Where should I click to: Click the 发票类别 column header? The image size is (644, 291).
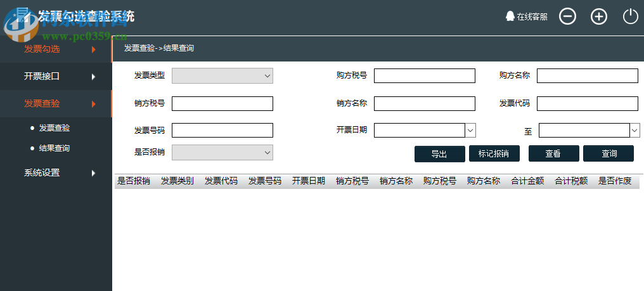pos(177,181)
